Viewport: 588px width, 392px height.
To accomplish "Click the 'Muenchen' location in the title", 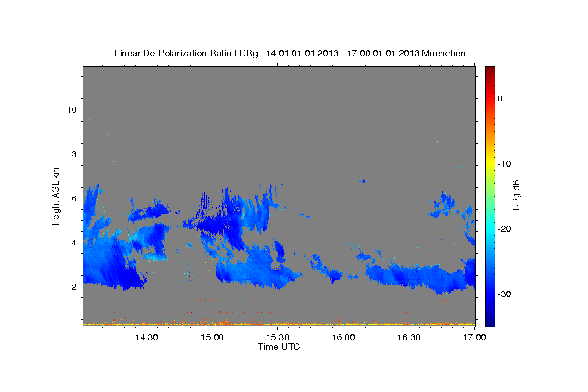I will 443,53.
